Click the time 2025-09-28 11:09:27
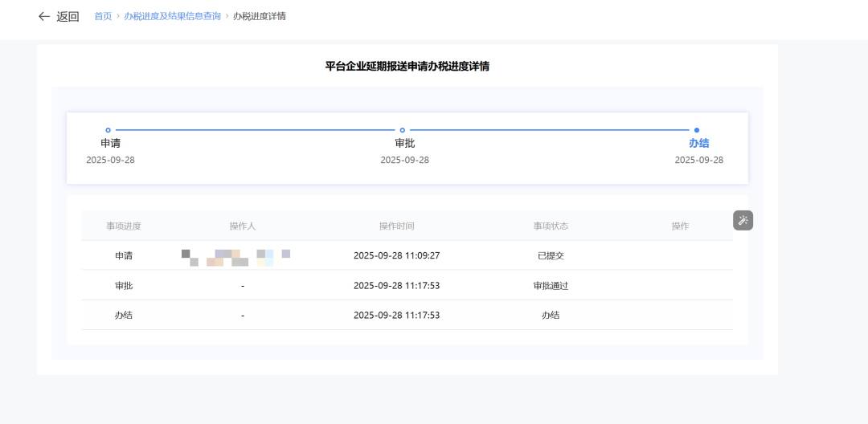This screenshot has width=868, height=424. [x=396, y=256]
